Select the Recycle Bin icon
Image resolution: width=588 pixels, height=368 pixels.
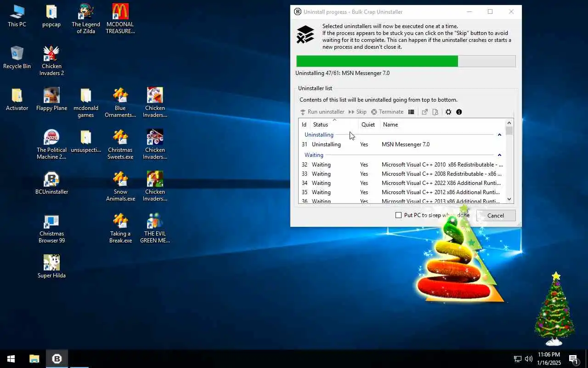(x=17, y=57)
